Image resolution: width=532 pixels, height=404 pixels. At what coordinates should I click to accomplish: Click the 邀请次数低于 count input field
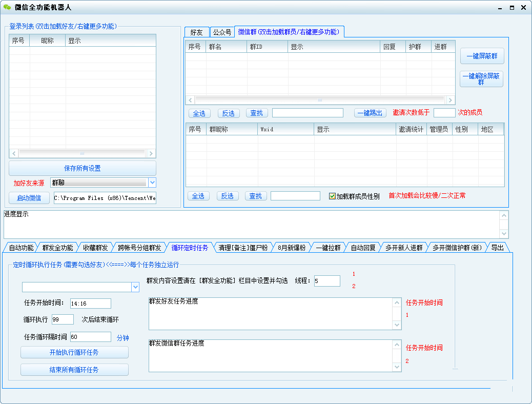coord(444,113)
